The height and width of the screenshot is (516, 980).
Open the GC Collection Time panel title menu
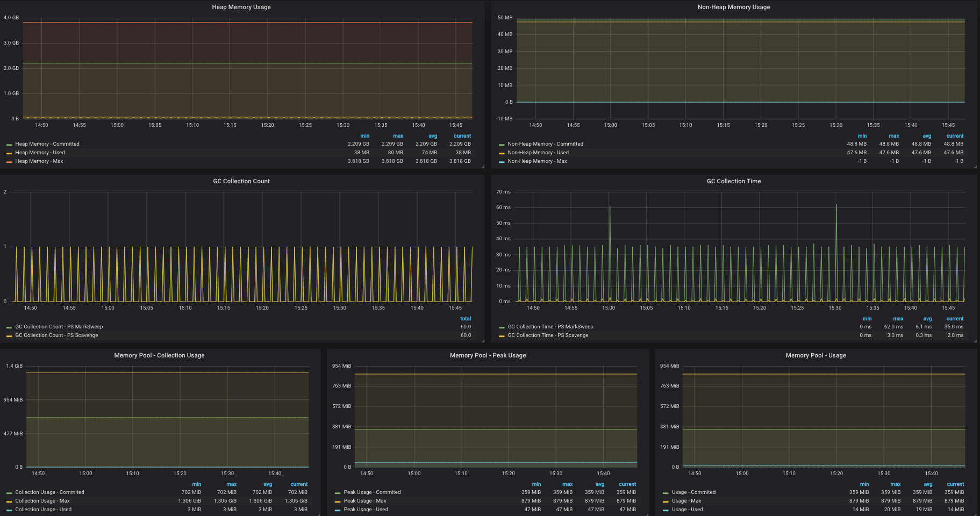(734, 181)
